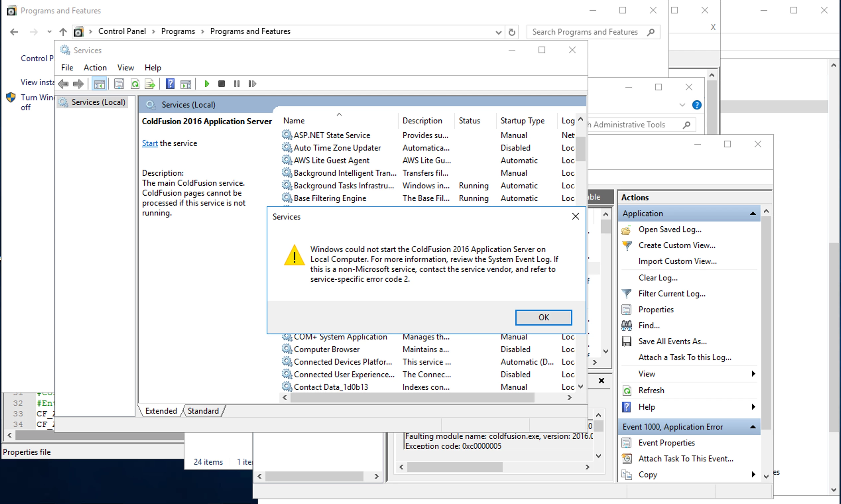This screenshot has height=504, width=841.
Task: Collapse the Event 1000 Application Error section
Action: 753,426
